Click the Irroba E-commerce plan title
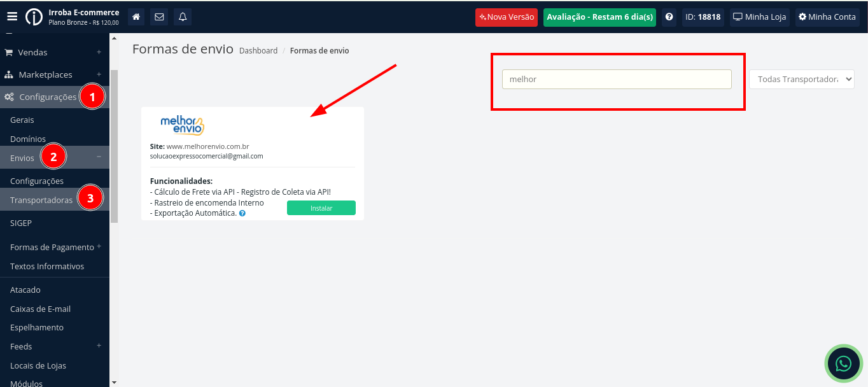The width and height of the screenshot is (868, 387). (x=83, y=13)
